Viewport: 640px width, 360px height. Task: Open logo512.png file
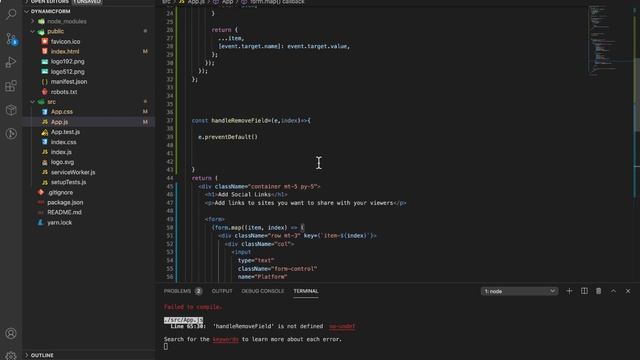point(67,71)
